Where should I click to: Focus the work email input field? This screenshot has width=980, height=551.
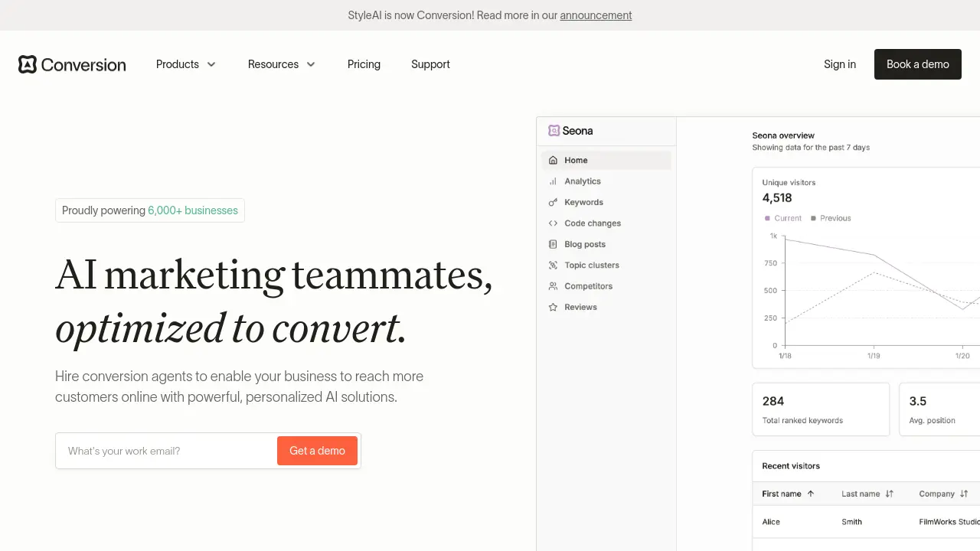click(x=166, y=451)
